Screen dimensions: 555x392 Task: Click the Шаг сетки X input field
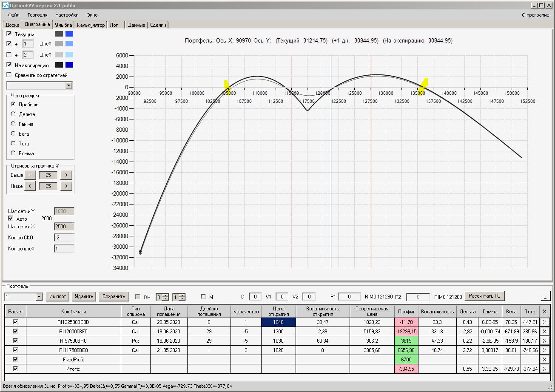(64, 227)
